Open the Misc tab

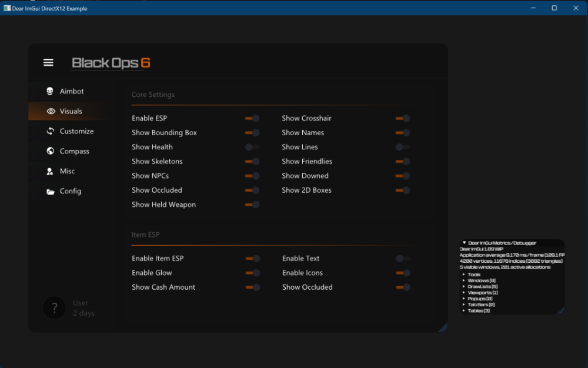pos(67,171)
